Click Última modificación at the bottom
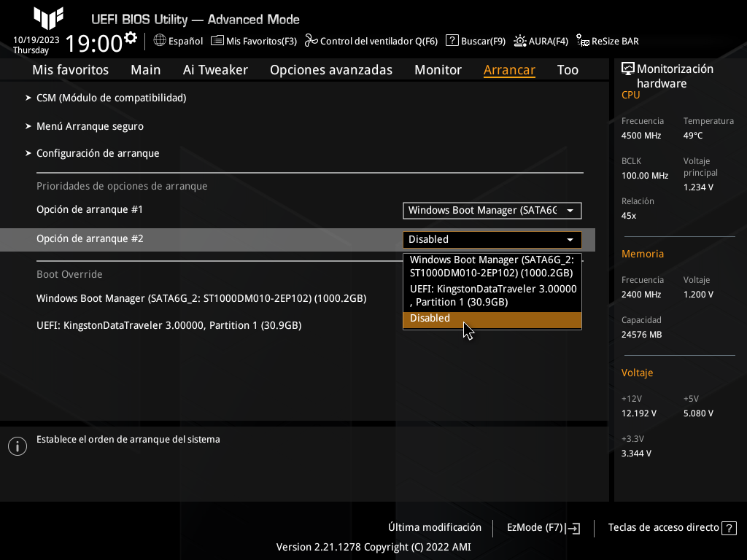Viewport: 747px width, 560px height. tap(434, 527)
